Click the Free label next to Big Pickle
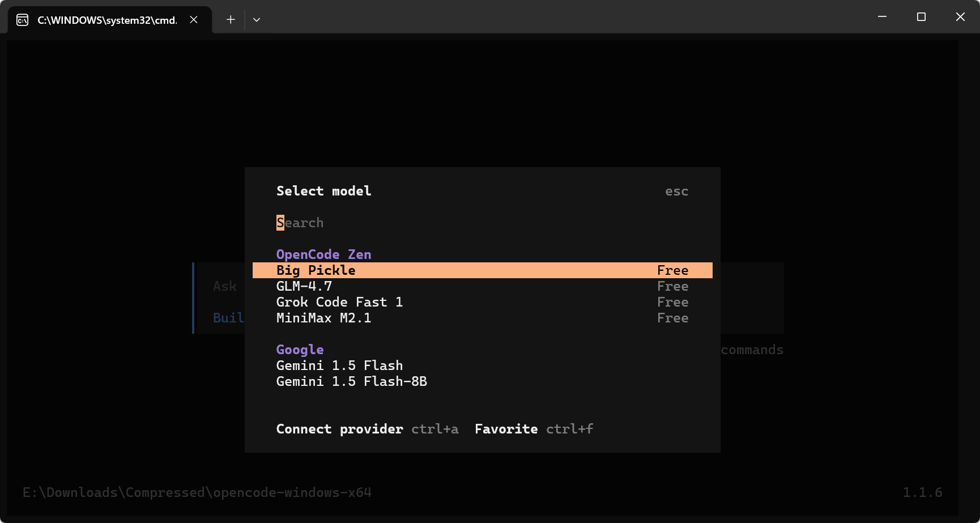Screen dimensions: 980x523 [672, 270]
